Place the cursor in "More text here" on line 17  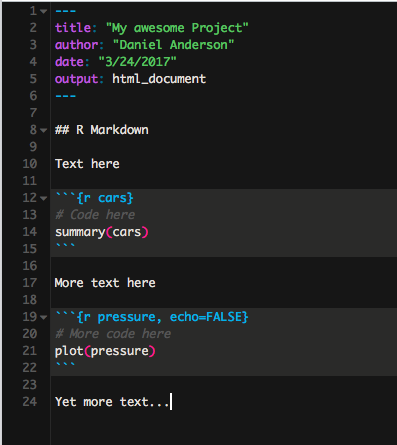click(105, 283)
